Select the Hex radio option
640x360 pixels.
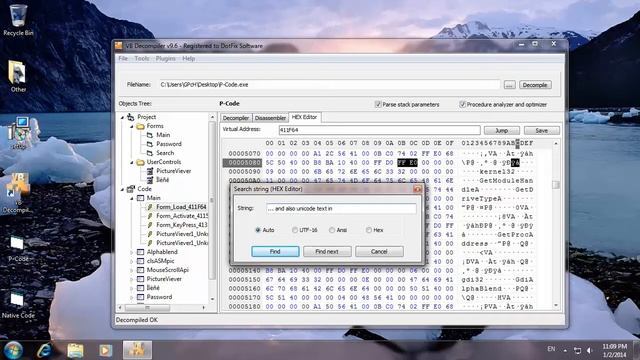(369, 230)
